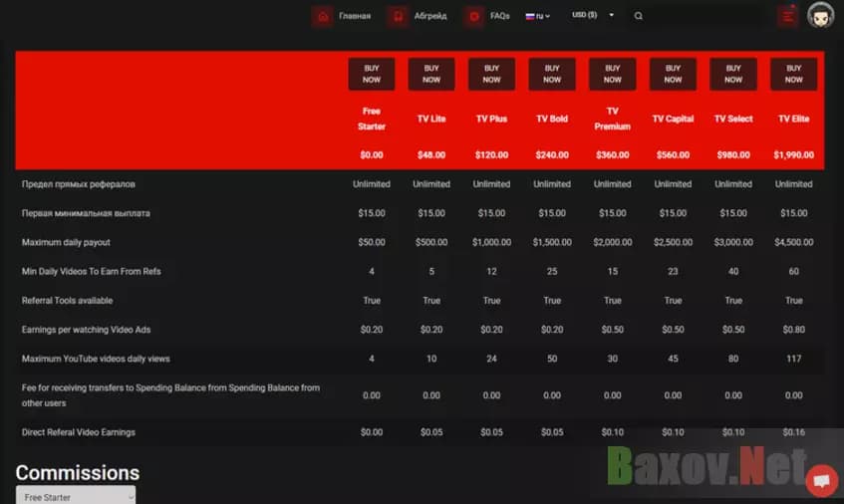Click the user avatar picture
The height and width of the screenshot is (504, 844).
coord(820,16)
